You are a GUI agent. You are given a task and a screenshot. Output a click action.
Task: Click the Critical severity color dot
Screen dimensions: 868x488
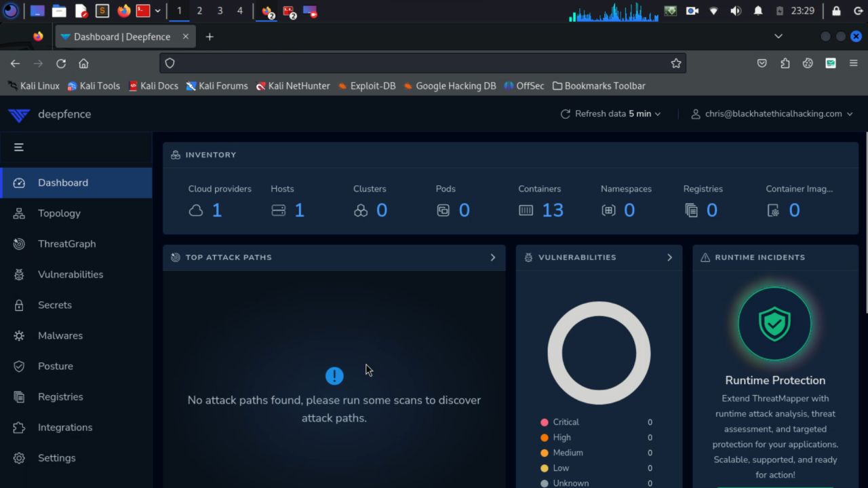pyautogui.click(x=545, y=421)
